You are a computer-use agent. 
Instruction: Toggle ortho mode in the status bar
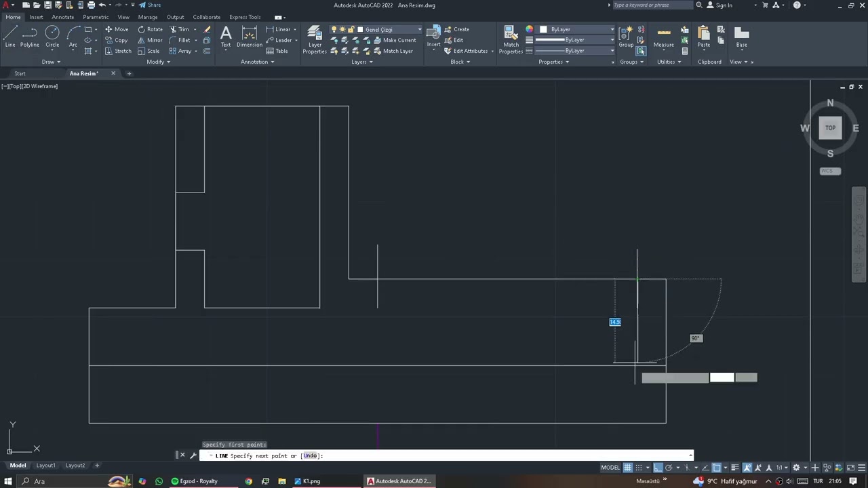657,467
